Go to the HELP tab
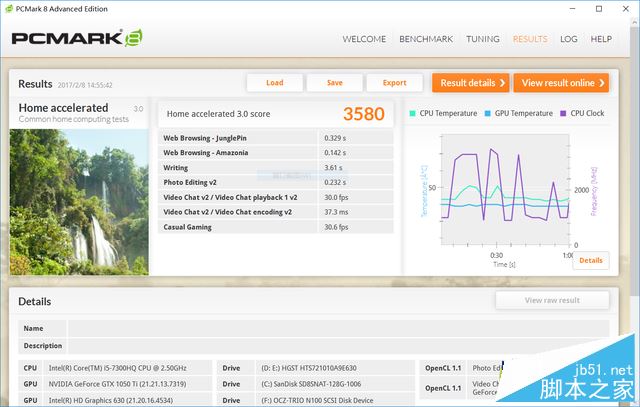Image resolution: width=640 pixels, height=407 pixels. coord(601,39)
